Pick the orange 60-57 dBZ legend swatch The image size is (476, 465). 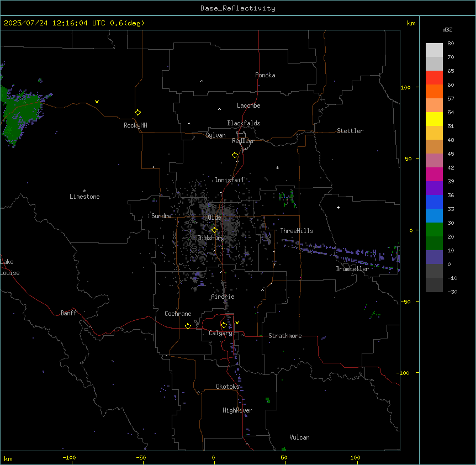434,91
